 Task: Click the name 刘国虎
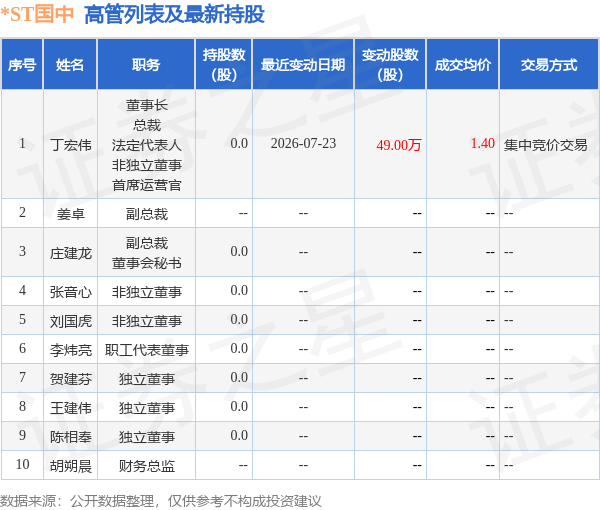(x=71, y=321)
